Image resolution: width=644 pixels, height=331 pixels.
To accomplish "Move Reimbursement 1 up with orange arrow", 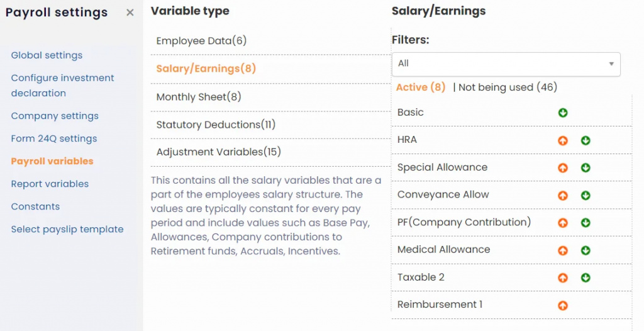I will [563, 305].
